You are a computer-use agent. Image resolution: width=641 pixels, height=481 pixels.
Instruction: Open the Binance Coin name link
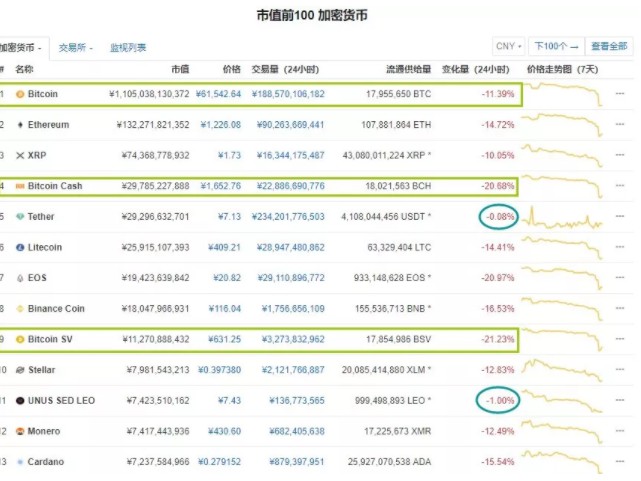[56, 309]
